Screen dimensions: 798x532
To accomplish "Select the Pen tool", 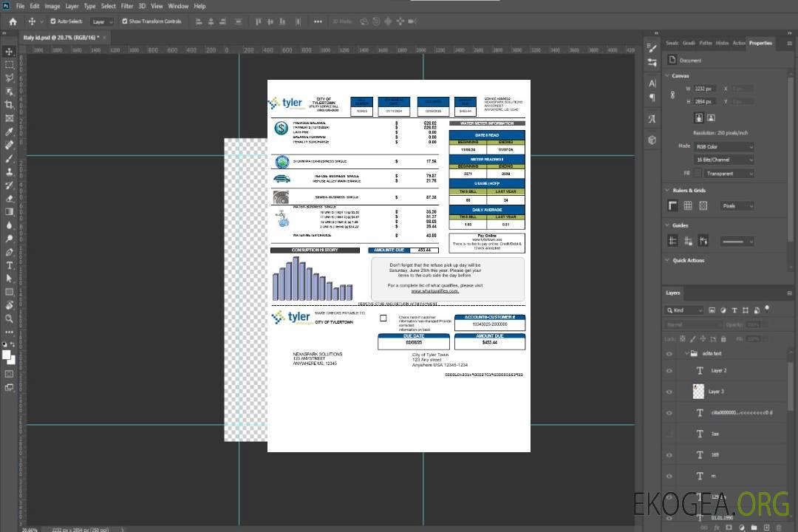I will coord(9,252).
